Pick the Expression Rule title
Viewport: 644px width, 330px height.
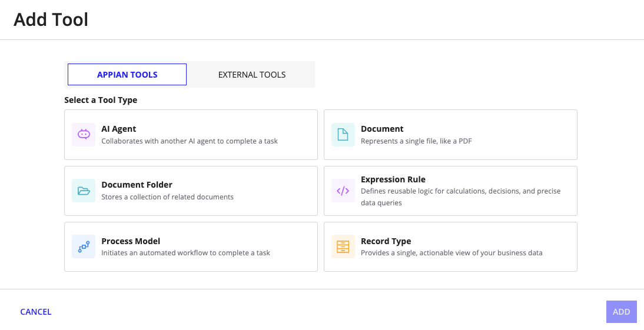pos(393,179)
